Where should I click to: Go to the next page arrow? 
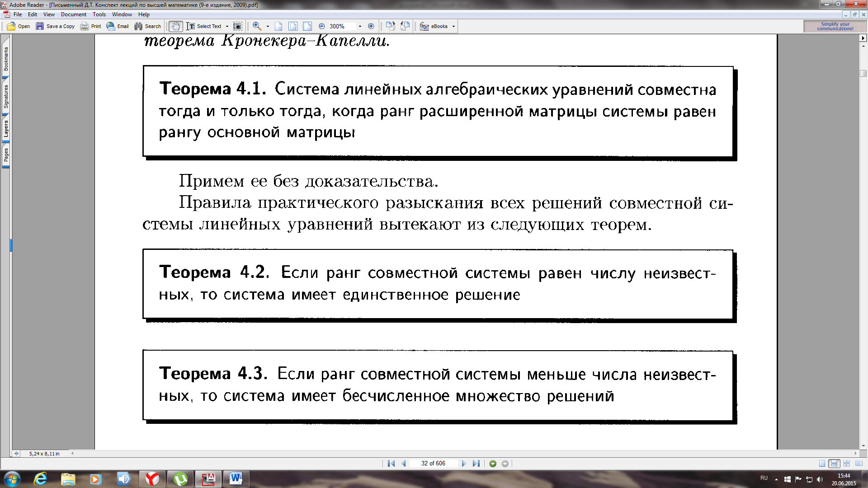click(x=463, y=464)
